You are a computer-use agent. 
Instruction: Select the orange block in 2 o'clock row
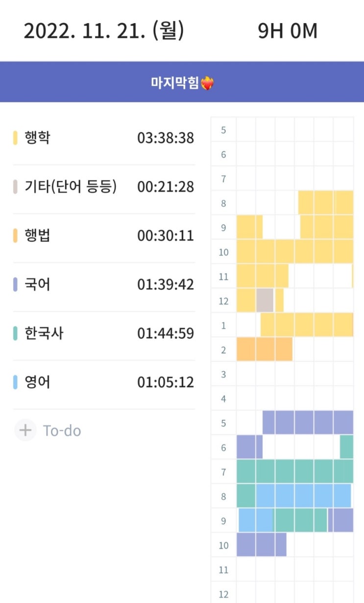click(264, 349)
